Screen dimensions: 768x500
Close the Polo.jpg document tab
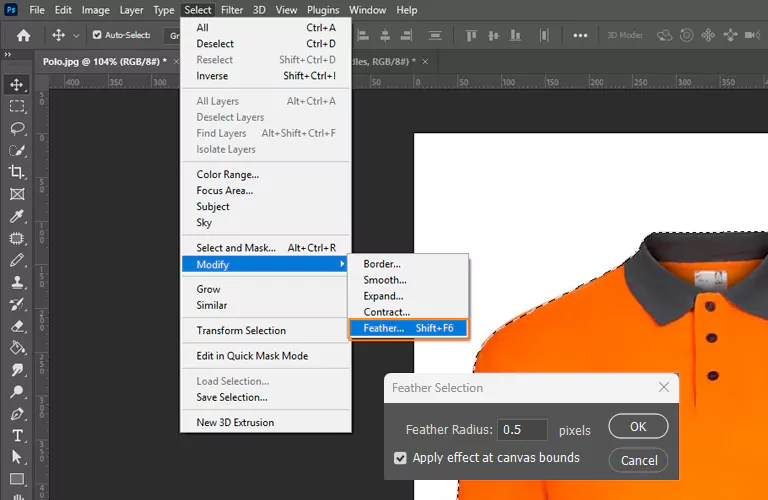tap(176, 62)
